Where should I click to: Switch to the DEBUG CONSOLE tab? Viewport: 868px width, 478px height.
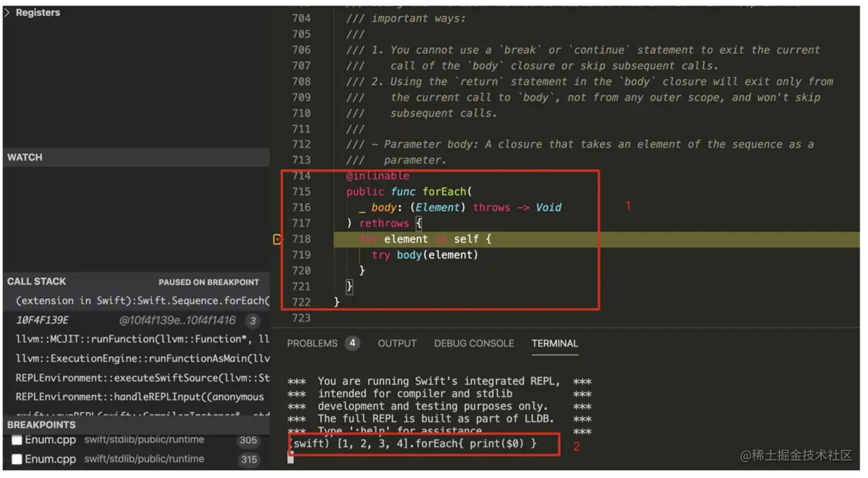pyautogui.click(x=474, y=344)
